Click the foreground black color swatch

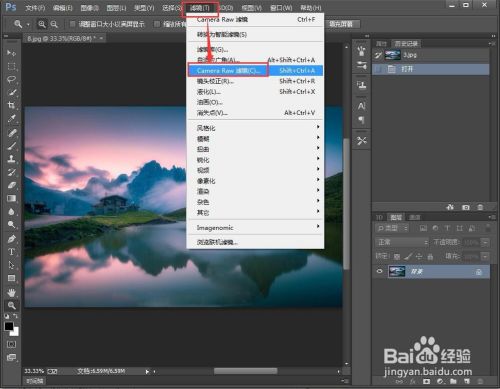point(9,326)
